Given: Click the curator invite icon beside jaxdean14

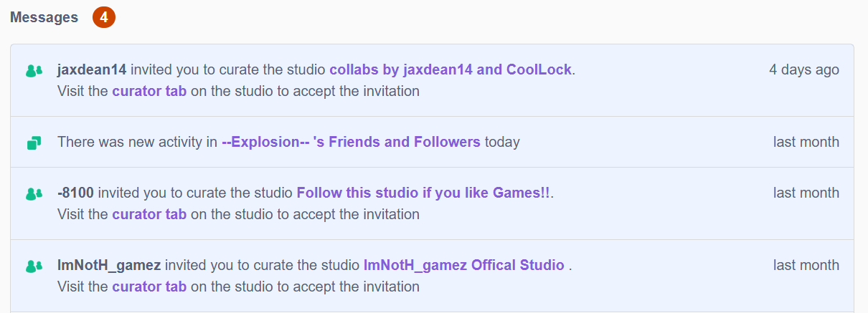Looking at the screenshot, I should coord(34,71).
